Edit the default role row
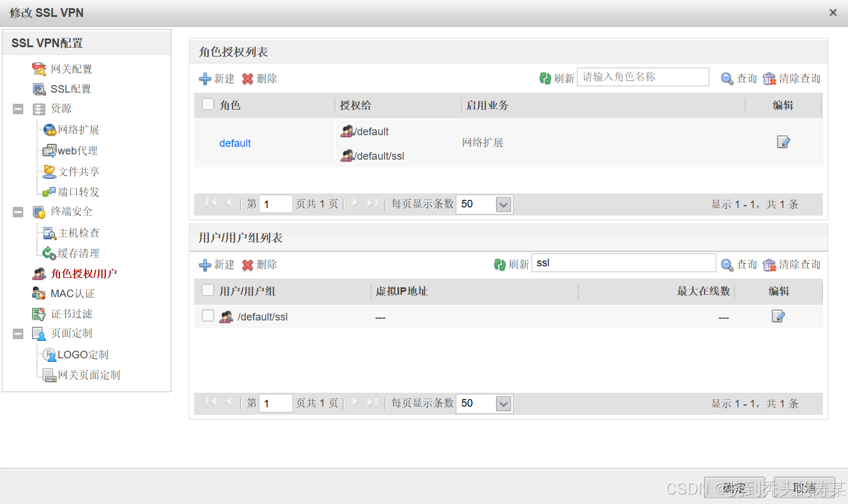The height and width of the screenshot is (504, 848). pos(783,142)
